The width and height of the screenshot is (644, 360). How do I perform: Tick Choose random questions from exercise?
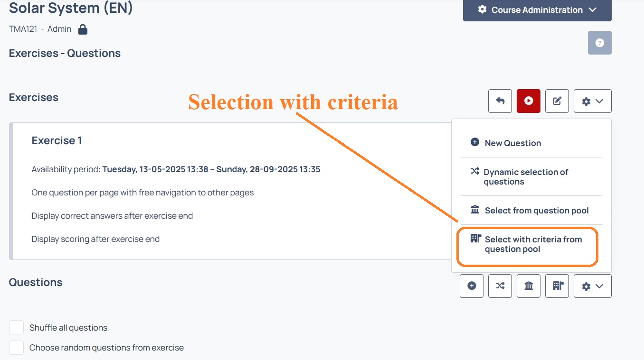tap(17, 348)
